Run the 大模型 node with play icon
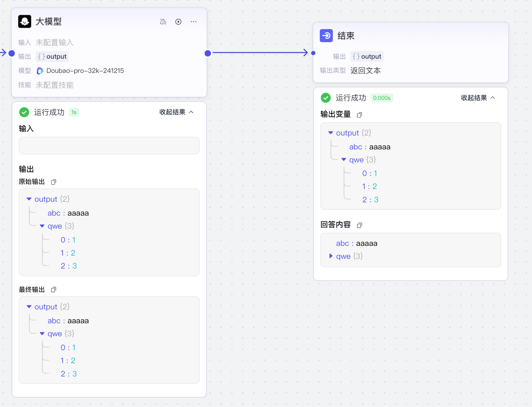This screenshot has width=532, height=407. [x=178, y=22]
